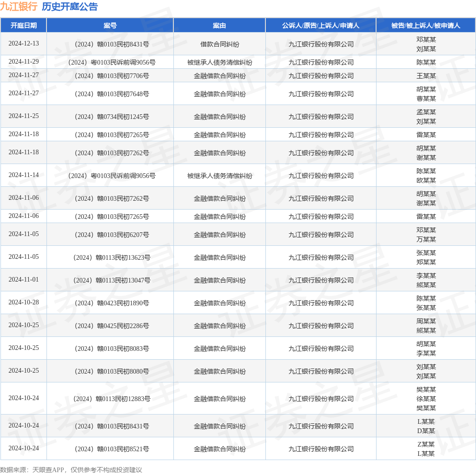Viewport: 476px width, 474px height.
Task: Click the date 2024-12-13
Action: click(x=24, y=43)
